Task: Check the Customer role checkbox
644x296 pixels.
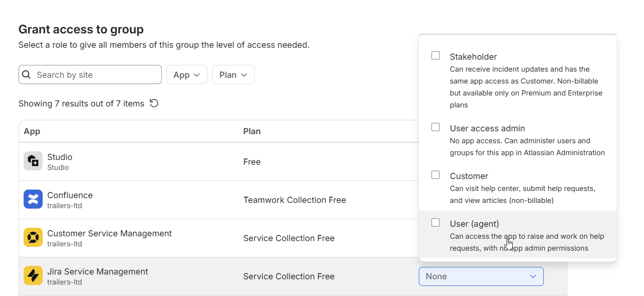Action: pyautogui.click(x=436, y=175)
